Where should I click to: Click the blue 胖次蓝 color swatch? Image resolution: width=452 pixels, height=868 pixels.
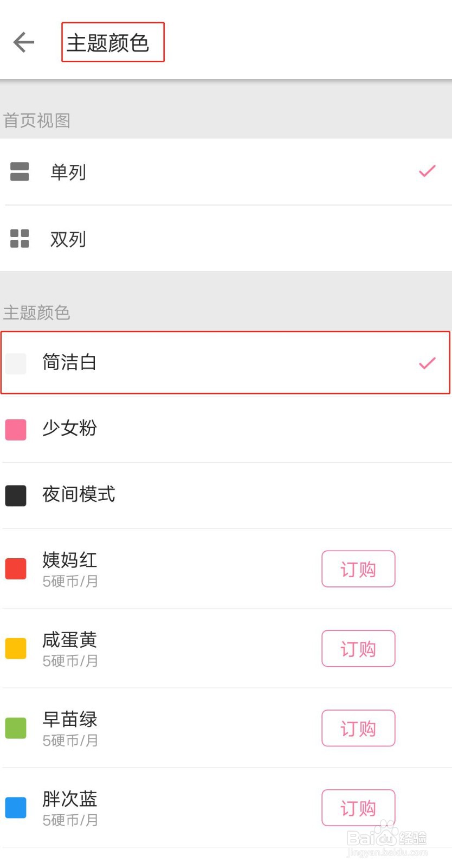tap(16, 807)
